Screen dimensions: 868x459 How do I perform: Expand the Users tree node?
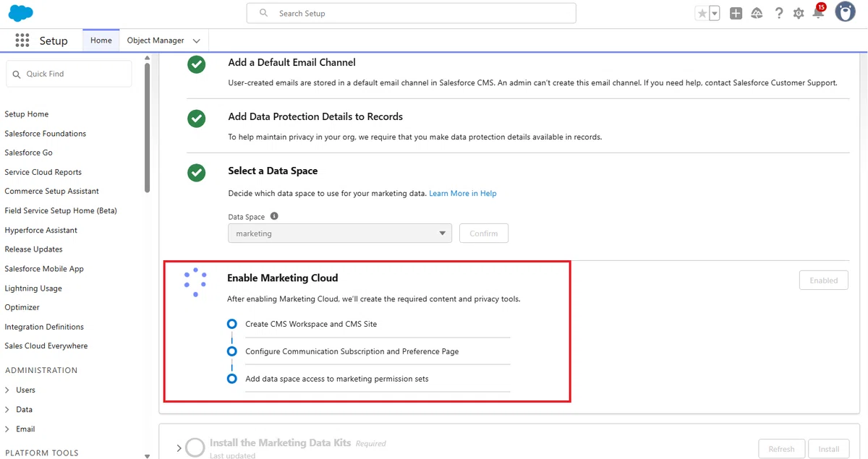click(7, 390)
